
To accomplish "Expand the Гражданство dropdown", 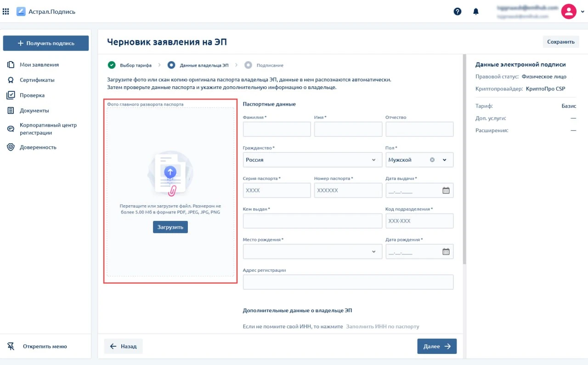I will 373,160.
